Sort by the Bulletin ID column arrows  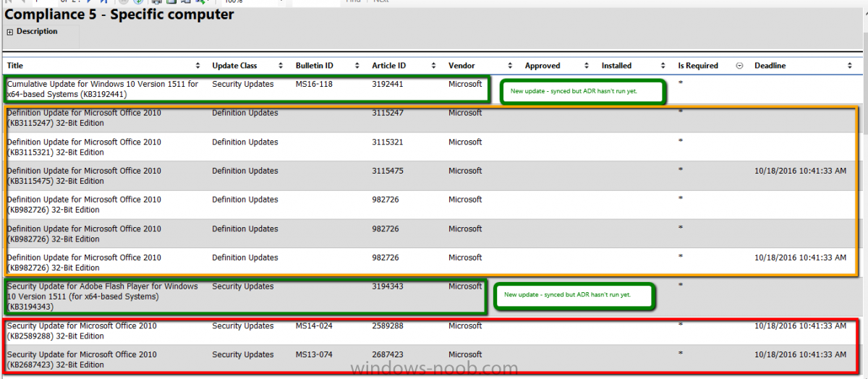(x=358, y=66)
